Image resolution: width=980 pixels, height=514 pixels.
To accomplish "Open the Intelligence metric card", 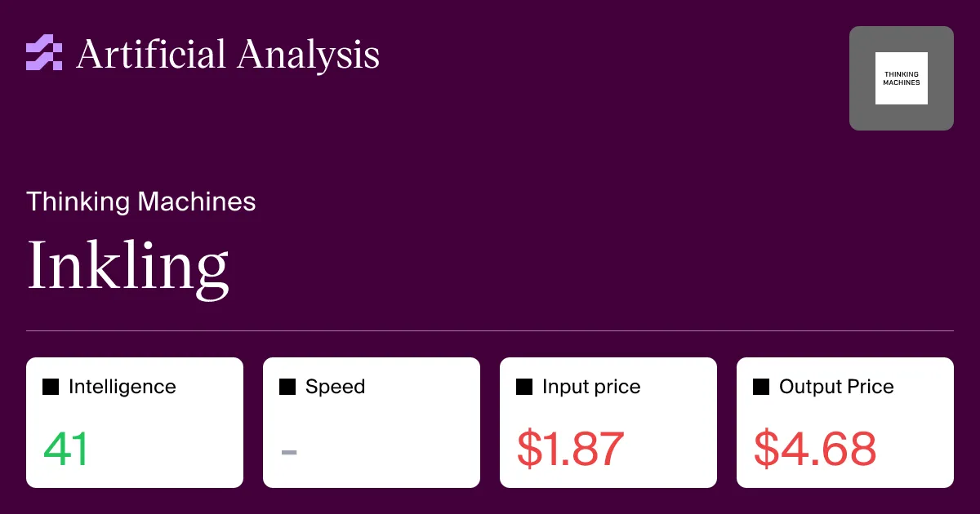I will 135,423.
